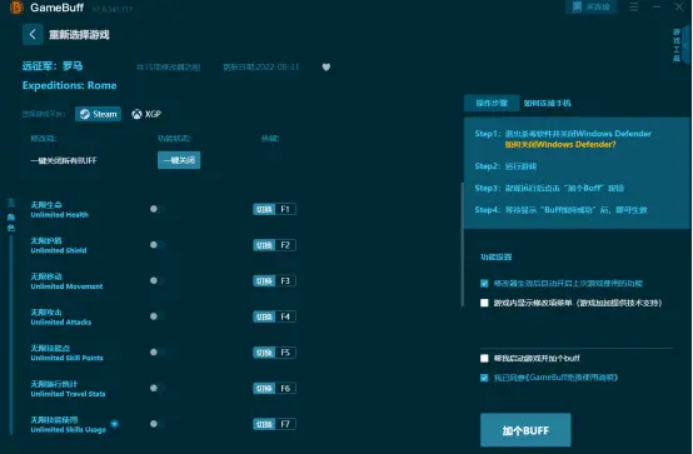Click the GameBuff logo icon
The height and width of the screenshot is (454, 693).
16,8
